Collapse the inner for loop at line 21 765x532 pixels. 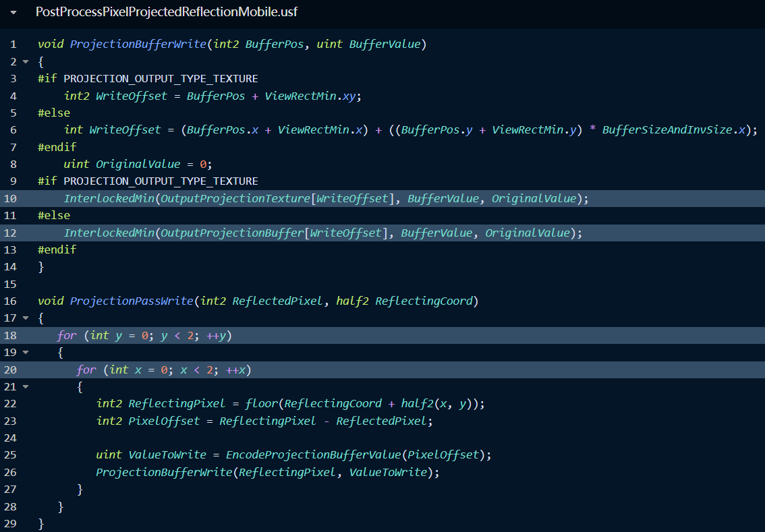(26, 387)
